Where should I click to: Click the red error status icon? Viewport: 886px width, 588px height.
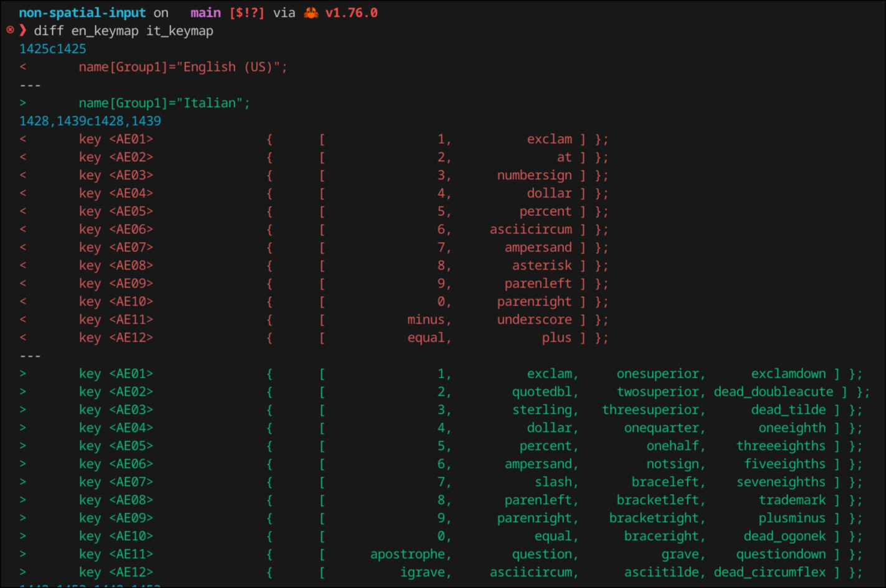coord(10,30)
